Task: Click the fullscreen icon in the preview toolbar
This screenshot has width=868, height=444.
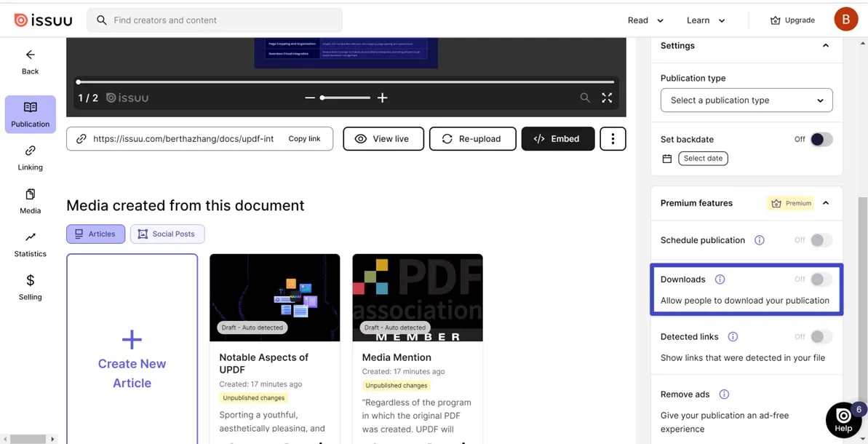Action: point(607,97)
